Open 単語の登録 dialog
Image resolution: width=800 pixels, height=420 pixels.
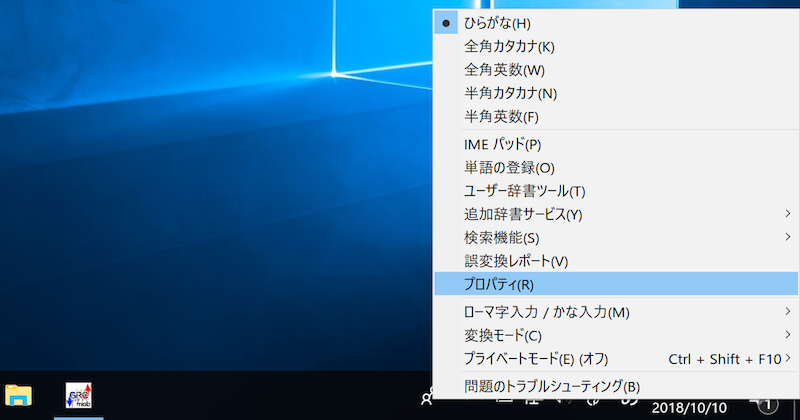click(509, 168)
